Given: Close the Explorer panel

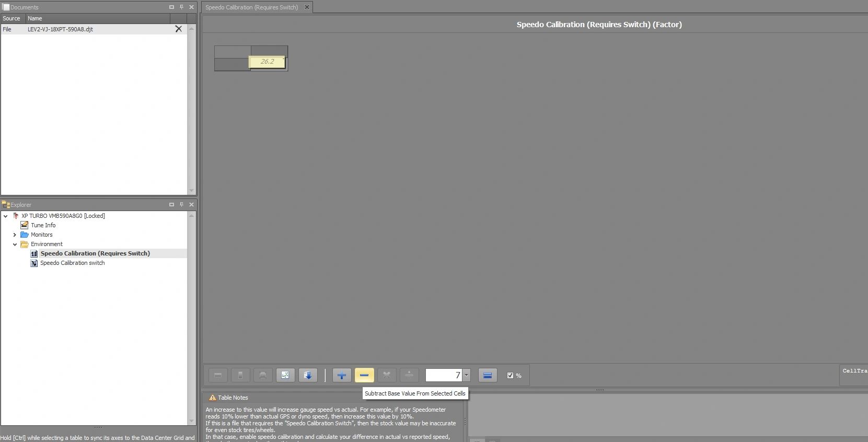Looking at the screenshot, I should [x=191, y=205].
